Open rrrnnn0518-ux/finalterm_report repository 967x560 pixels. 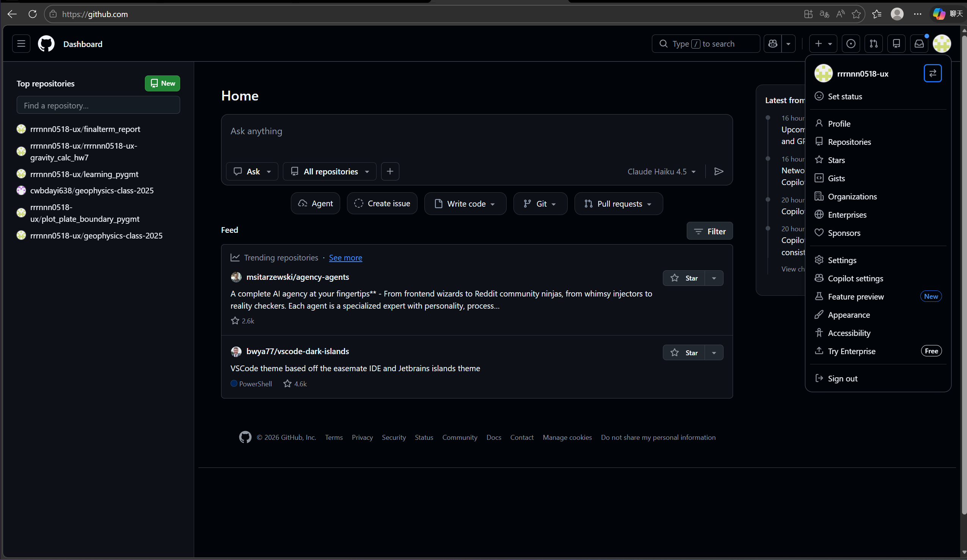(85, 129)
